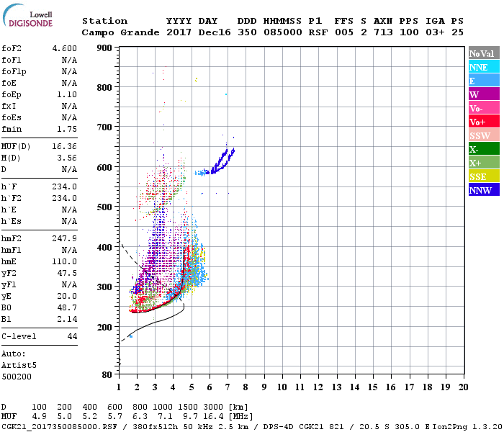The width and height of the screenshot is (504, 432).
Task: Click the B1 value 2.14
Action: tap(67, 319)
